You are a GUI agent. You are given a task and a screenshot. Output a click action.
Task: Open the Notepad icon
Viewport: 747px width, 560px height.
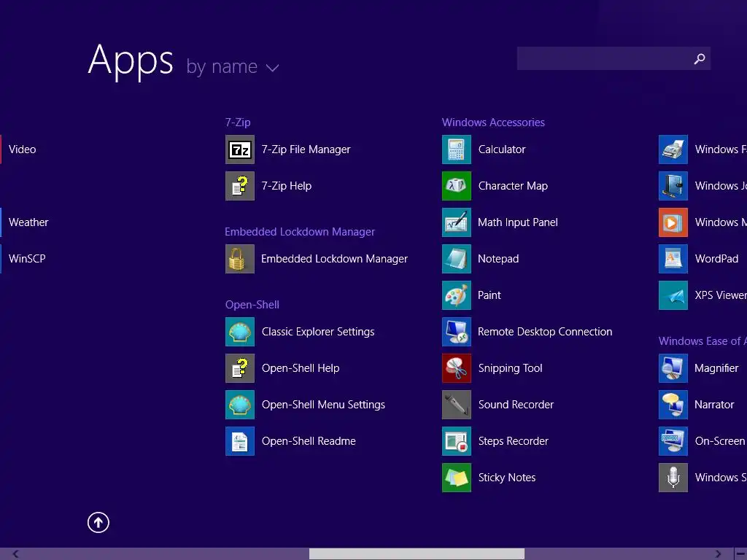point(457,259)
